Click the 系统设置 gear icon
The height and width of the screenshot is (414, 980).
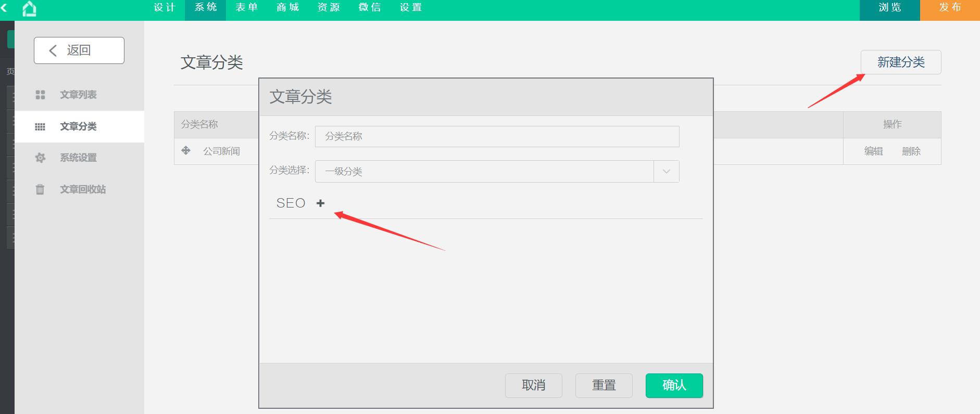pos(40,158)
